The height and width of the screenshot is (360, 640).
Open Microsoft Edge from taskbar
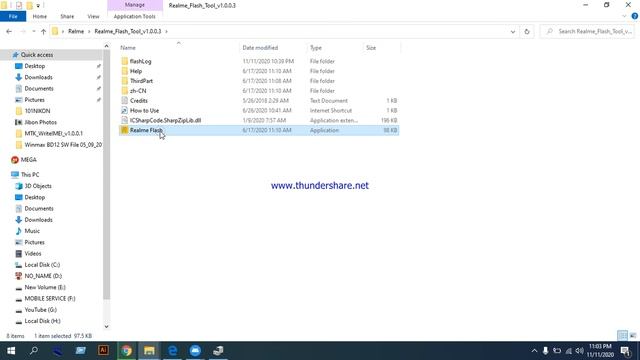172,351
